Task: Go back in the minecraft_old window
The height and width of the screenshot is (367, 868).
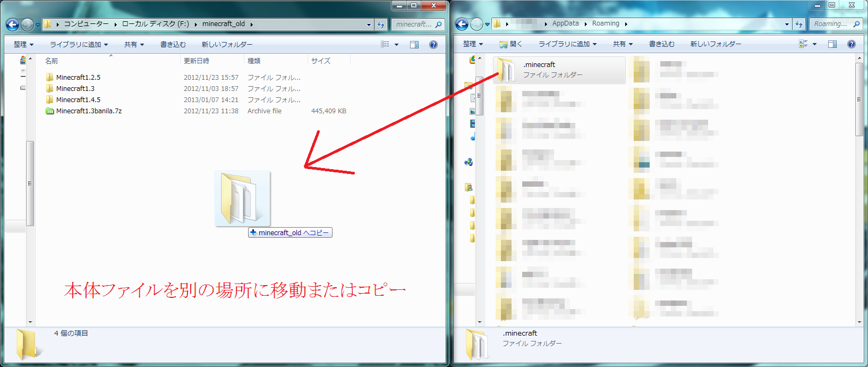Action: [x=12, y=24]
